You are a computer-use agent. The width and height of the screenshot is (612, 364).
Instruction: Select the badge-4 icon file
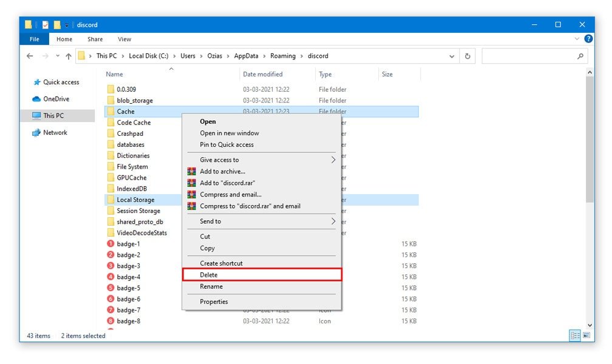point(110,277)
